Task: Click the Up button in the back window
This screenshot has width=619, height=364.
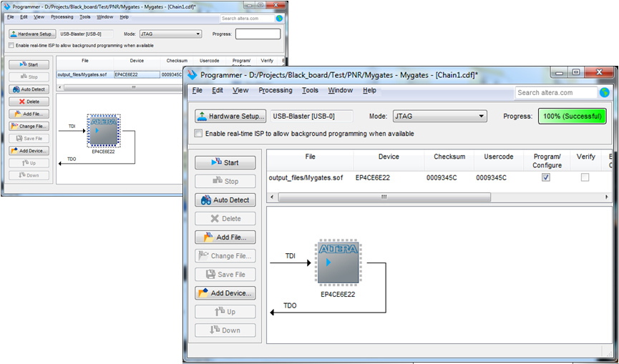Action: (x=29, y=163)
